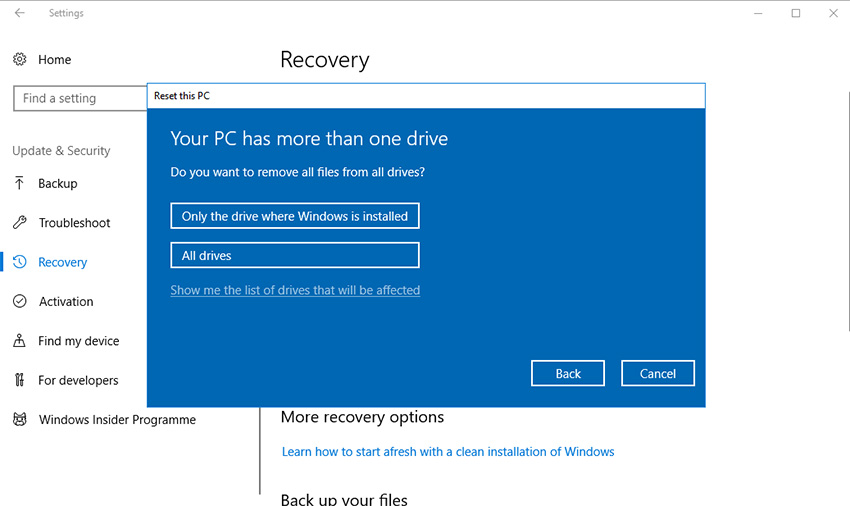The width and height of the screenshot is (850, 506).
Task: Click the back arrow in Settings title bar
Action: coord(20,12)
